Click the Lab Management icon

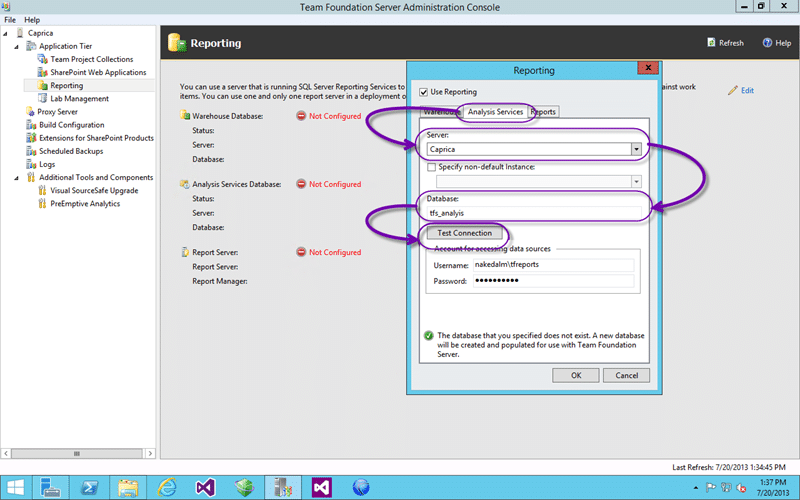pyautogui.click(x=42, y=98)
